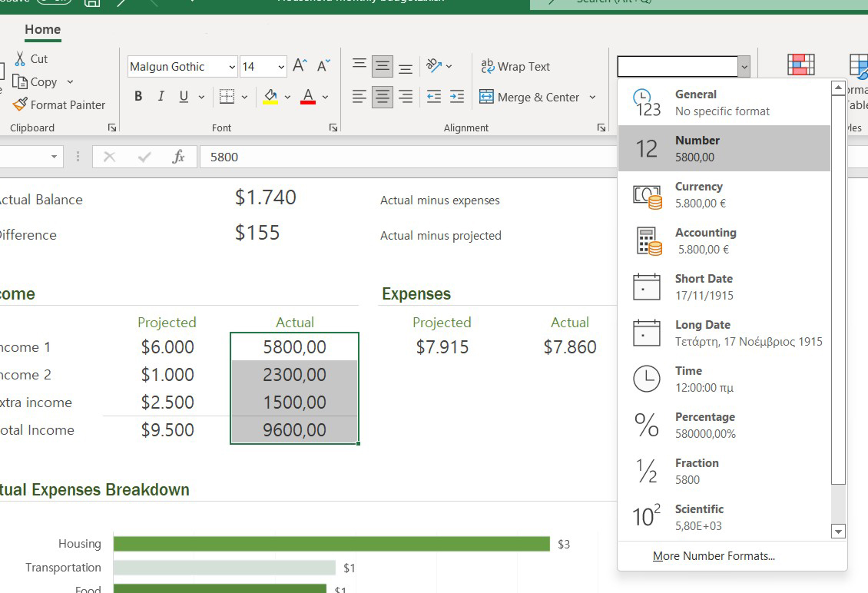Align text to the right
Image resolution: width=868 pixels, height=593 pixels.
point(406,97)
